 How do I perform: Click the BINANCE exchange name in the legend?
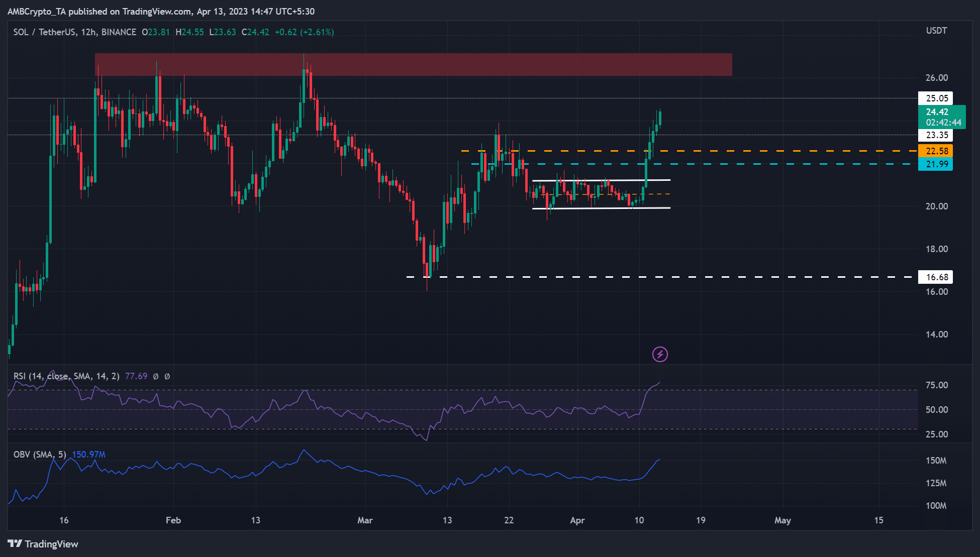(x=118, y=32)
